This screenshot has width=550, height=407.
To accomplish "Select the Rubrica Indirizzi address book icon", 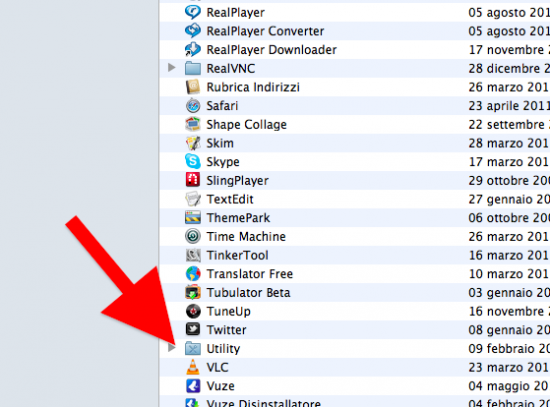I will (x=193, y=87).
